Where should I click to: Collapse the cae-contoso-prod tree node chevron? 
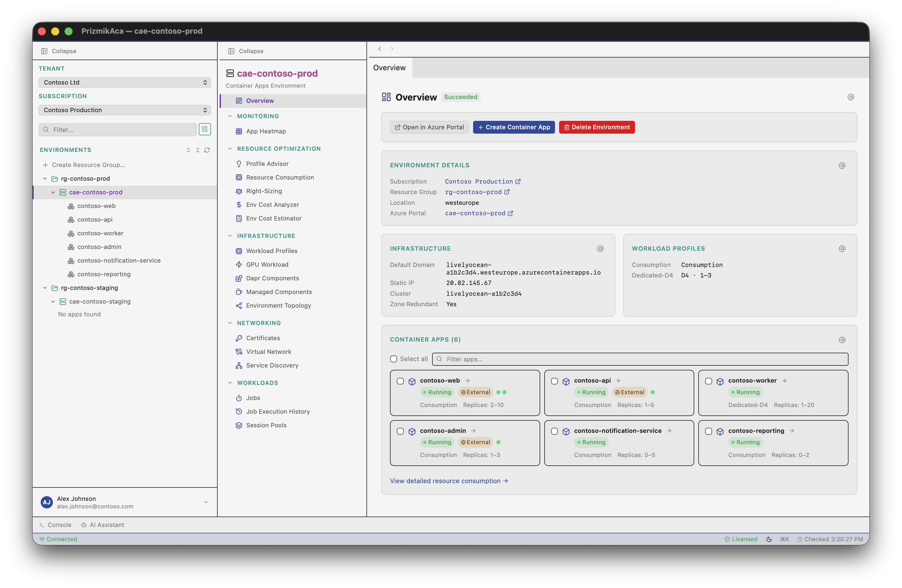[x=53, y=192]
